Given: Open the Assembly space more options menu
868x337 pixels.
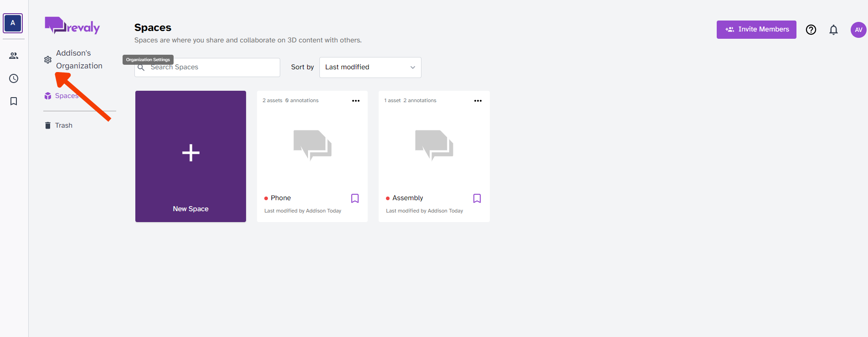Looking at the screenshot, I should [x=478, y=101].
